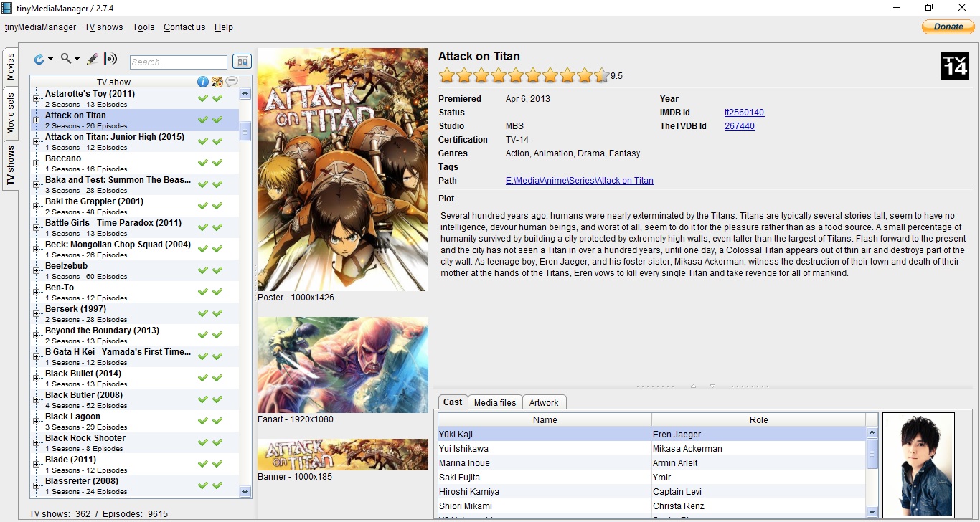Click the pencil Edit icon

93,59
